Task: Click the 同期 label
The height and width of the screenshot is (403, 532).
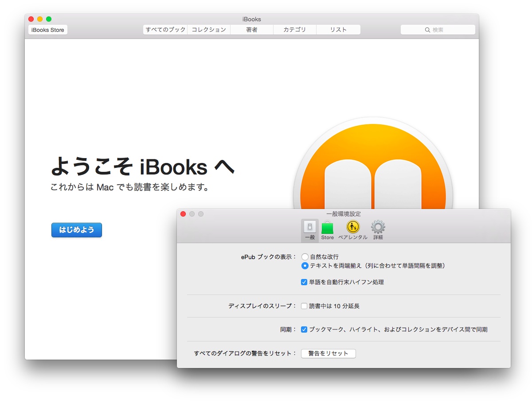Action: tap(288, 329)
